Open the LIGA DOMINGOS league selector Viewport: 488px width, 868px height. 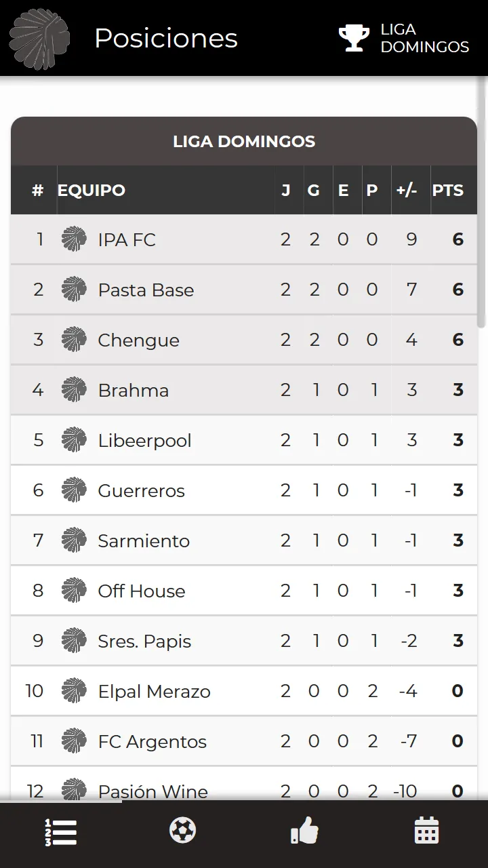(x=404, y=38)
